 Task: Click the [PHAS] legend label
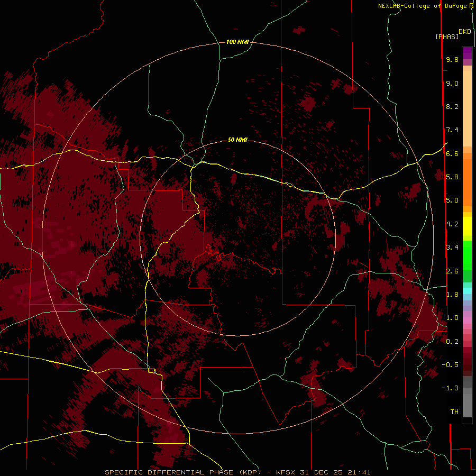click(x=447, y=36)
